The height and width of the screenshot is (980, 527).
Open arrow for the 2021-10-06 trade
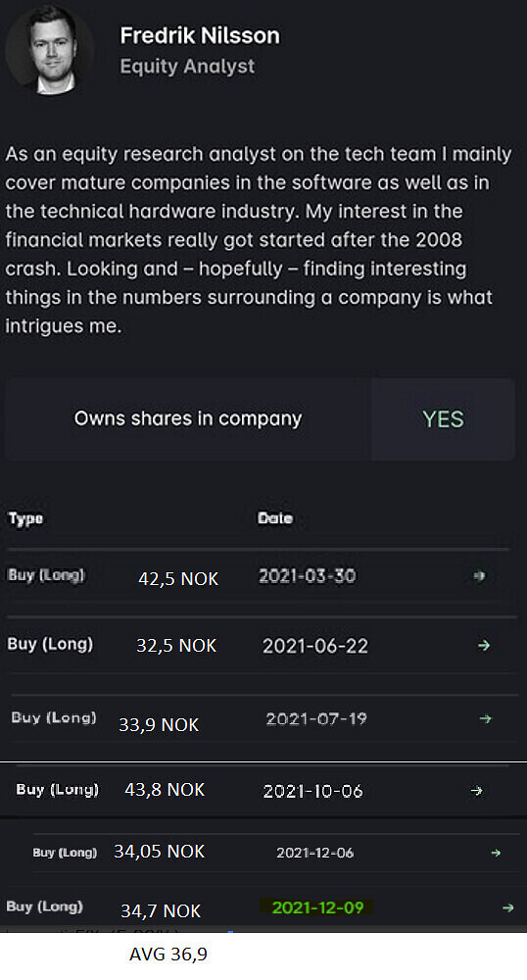point(476,791)
